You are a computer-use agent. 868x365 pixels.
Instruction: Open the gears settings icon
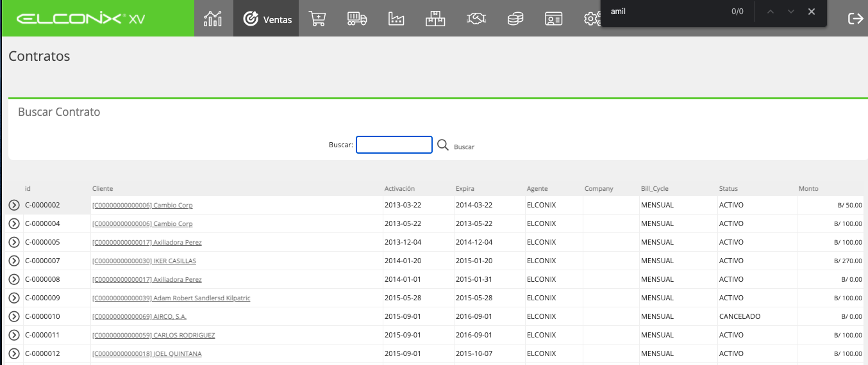click(591, 19)
